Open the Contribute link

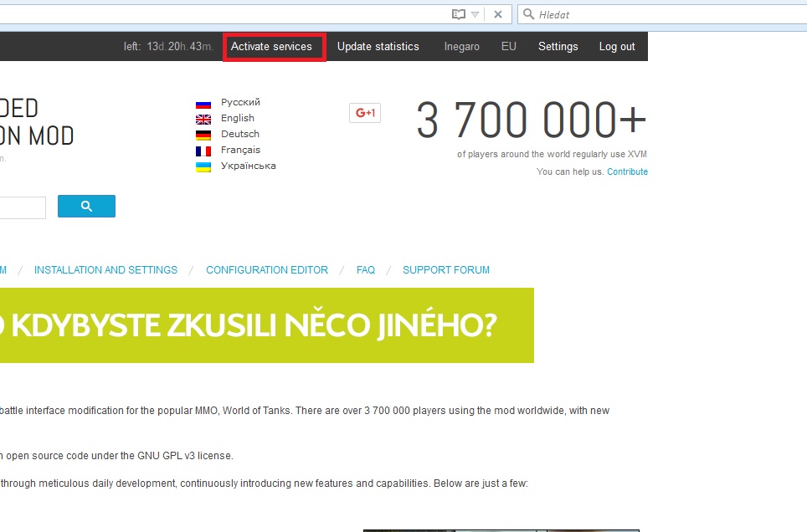(627, 171)
